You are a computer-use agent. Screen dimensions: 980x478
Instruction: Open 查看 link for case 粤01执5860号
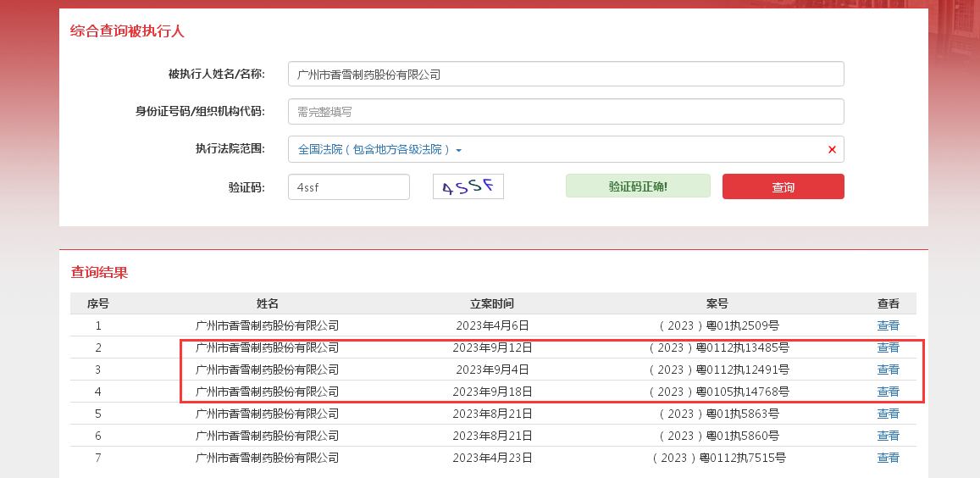[889, 436]
